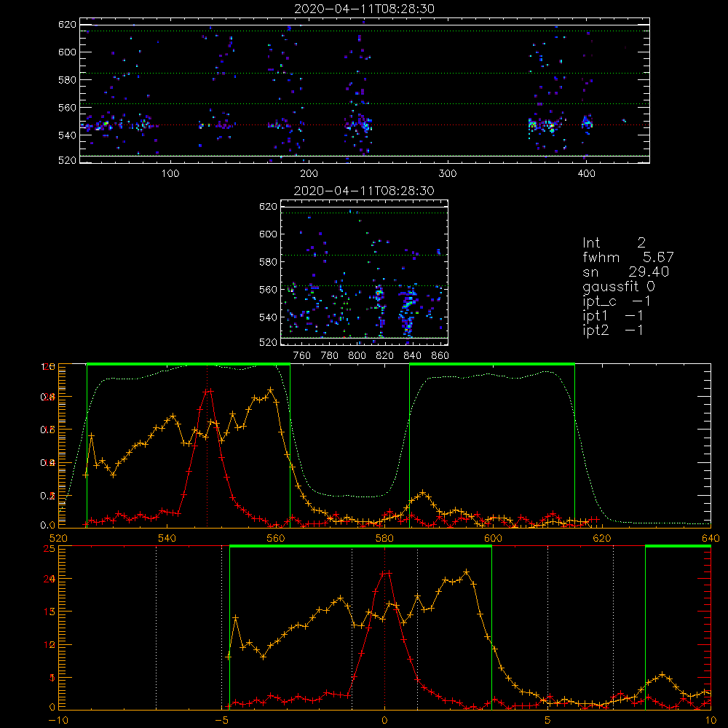
Task: Select the 'ipt_c -1' readout
Action: (617, 302)
